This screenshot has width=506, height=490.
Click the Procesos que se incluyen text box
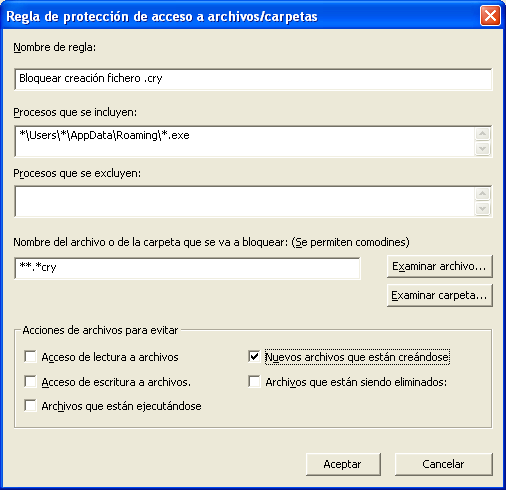pos(244,141)
